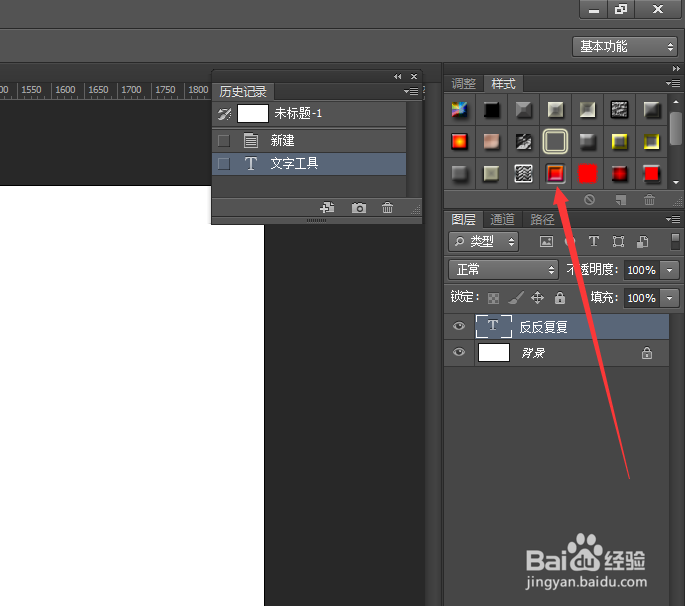Filter layers by type (T) layers

coord(594,242)
